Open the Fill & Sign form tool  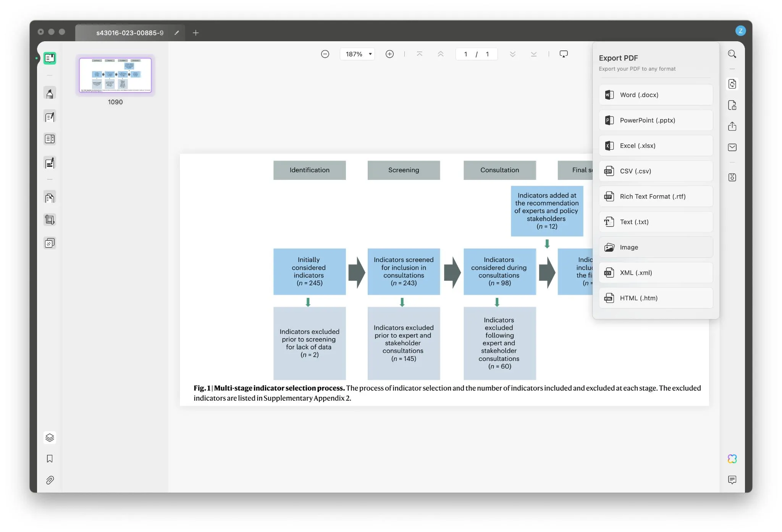50,163
